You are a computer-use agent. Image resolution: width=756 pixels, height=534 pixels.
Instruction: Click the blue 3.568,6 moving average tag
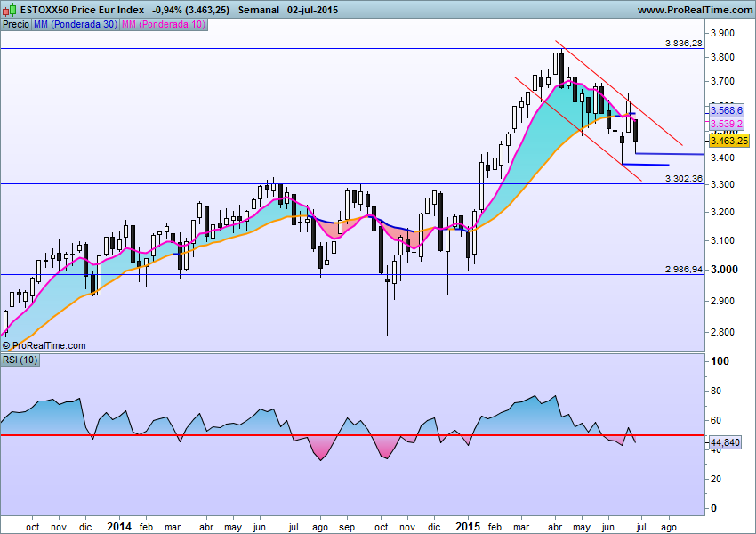(x=727, y=109)
